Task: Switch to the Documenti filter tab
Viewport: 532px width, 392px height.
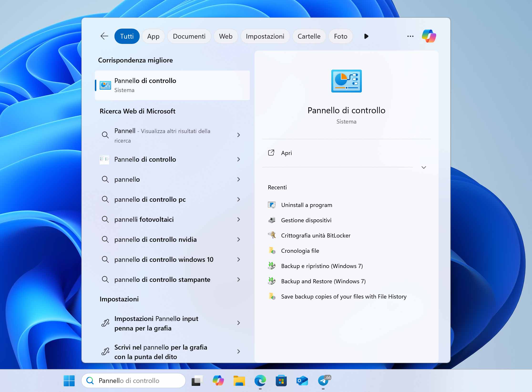Action: 189,36
